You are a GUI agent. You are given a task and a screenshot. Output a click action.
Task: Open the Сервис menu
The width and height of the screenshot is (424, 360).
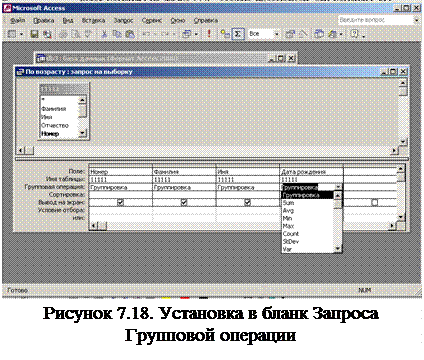tap(152, 20)
